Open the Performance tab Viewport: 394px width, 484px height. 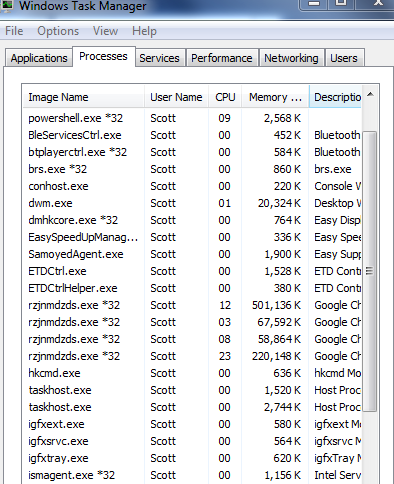pyautogui.click(x=222, y=58)
